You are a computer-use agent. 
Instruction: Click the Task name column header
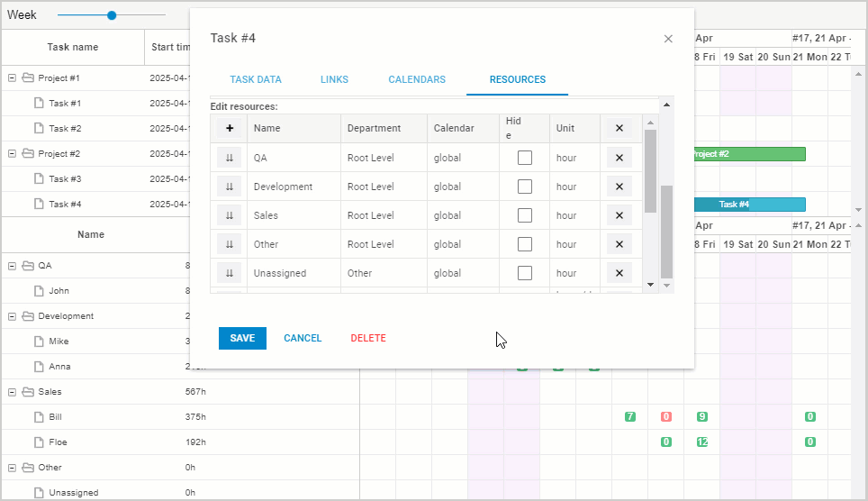coord(73,47)
